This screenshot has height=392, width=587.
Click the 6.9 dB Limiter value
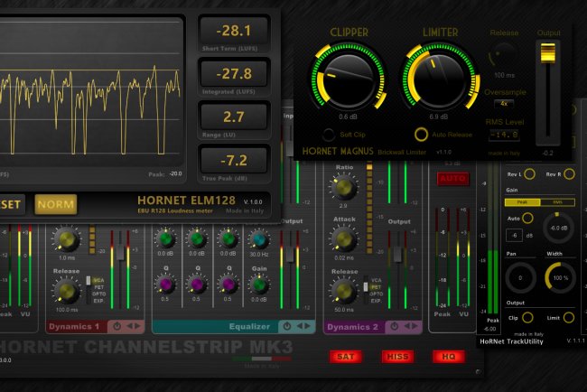coord(438,117)
